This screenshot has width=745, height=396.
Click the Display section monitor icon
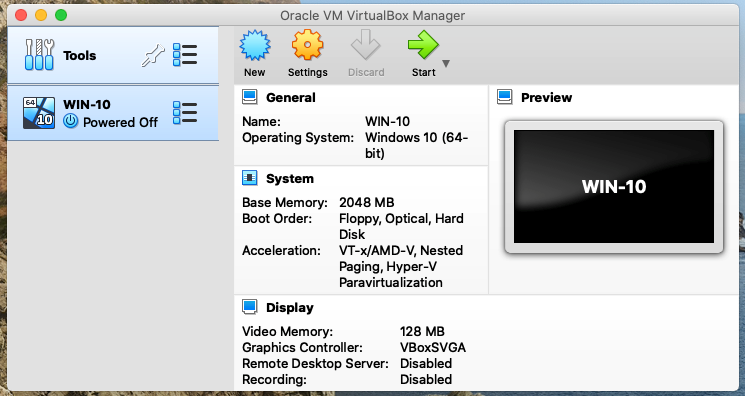(250, 307)
